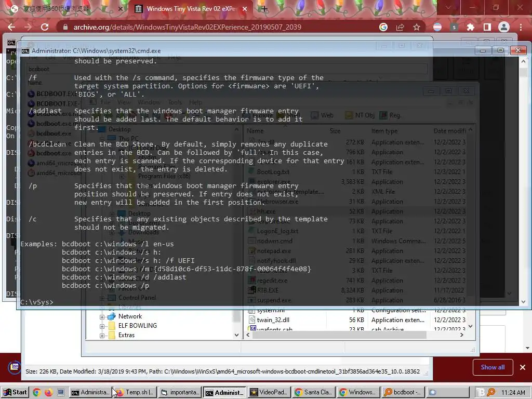Open the Chrome three-dot menu

521,27
